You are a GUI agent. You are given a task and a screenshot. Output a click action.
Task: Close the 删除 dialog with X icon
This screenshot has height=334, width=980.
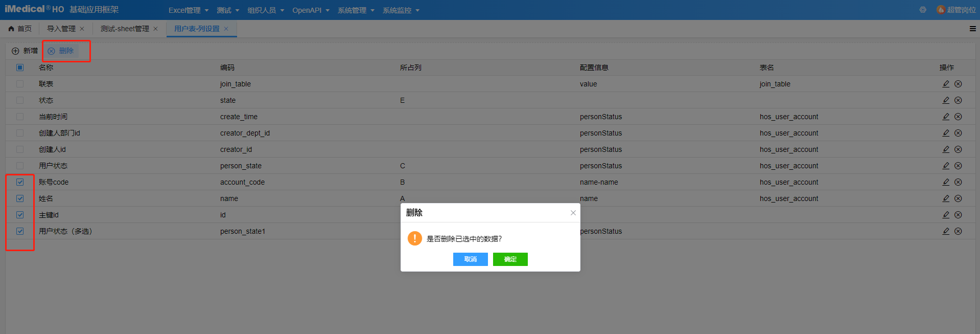coord(573,213)
